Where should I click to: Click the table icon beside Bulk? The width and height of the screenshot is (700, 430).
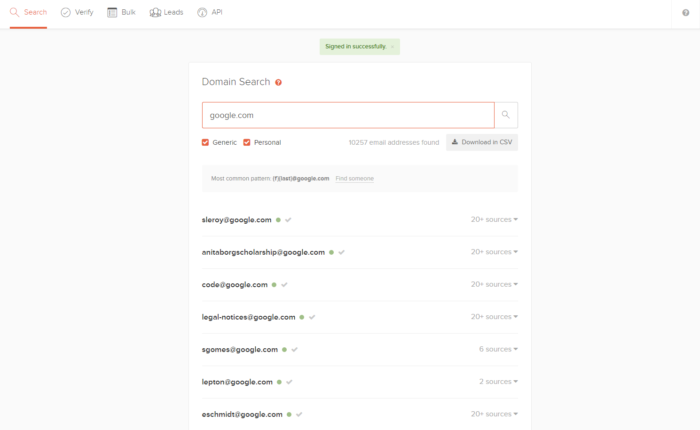tap(112, 13)
